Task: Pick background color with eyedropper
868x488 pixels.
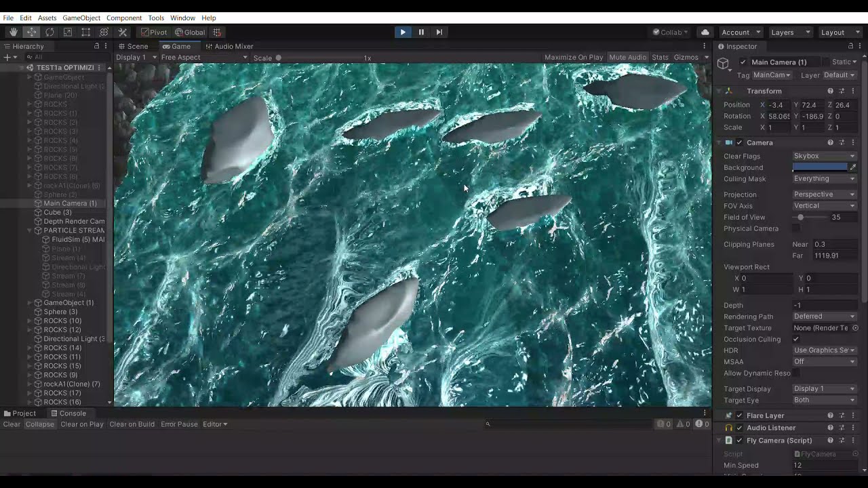Action: click(853, 167)
